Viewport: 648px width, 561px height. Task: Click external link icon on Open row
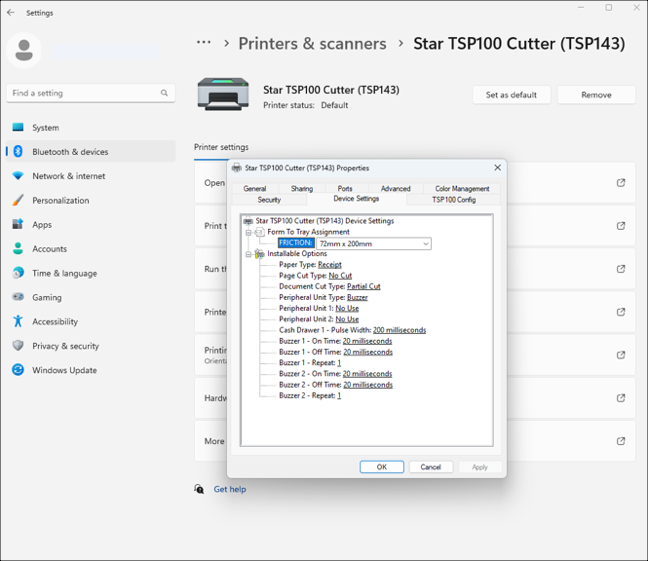point(621,183)
